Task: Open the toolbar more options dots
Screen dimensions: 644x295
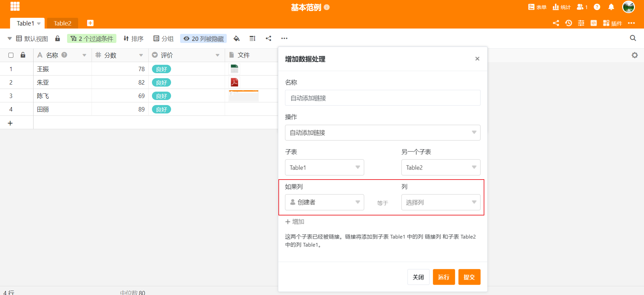Action: click(x=284, y=38)
